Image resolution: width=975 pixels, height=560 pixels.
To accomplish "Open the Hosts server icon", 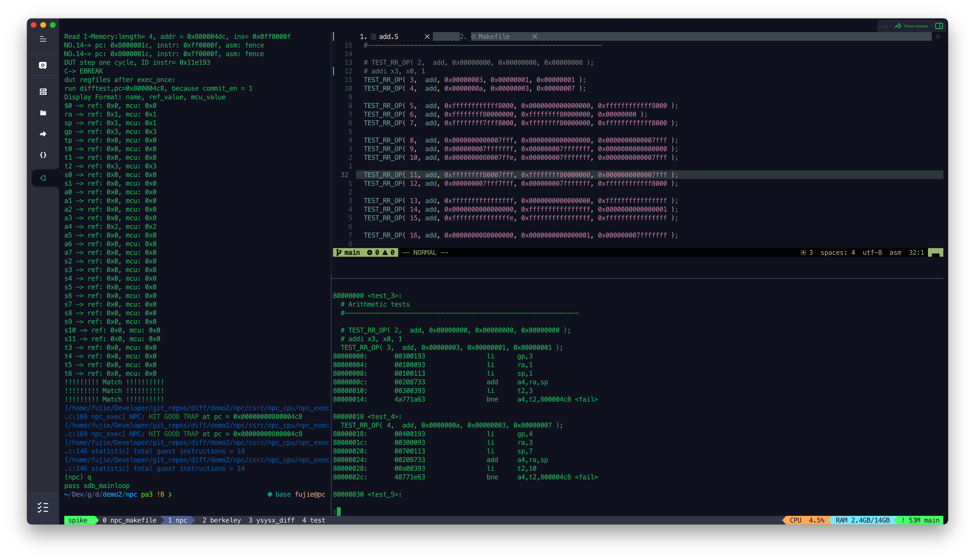I will (x=43, y=92).
